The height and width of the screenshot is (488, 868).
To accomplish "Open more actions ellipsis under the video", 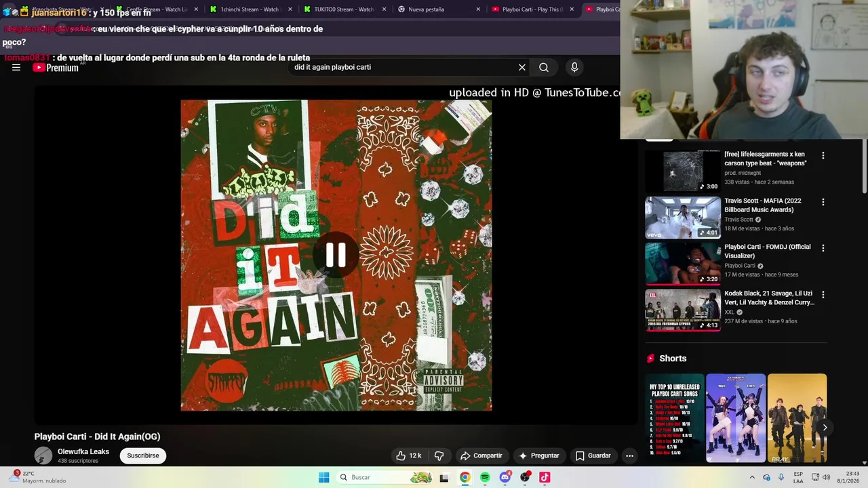I will point(629,455).
